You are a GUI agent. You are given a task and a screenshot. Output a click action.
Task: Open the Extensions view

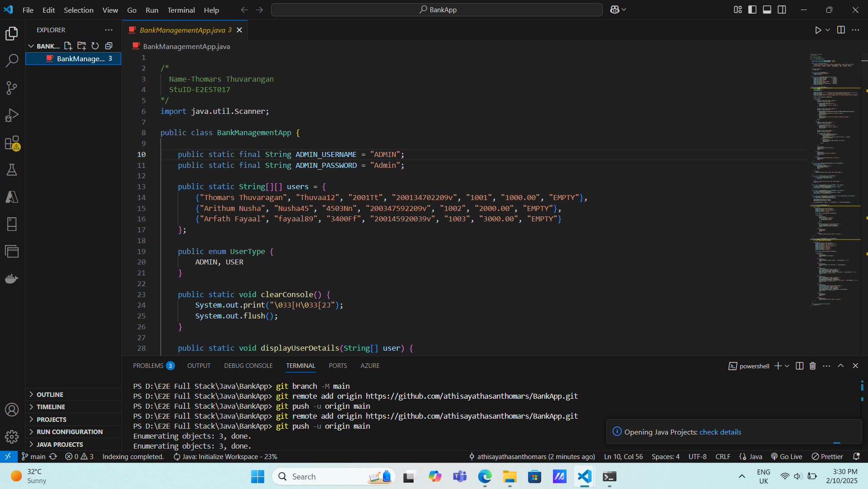[12, 143]
